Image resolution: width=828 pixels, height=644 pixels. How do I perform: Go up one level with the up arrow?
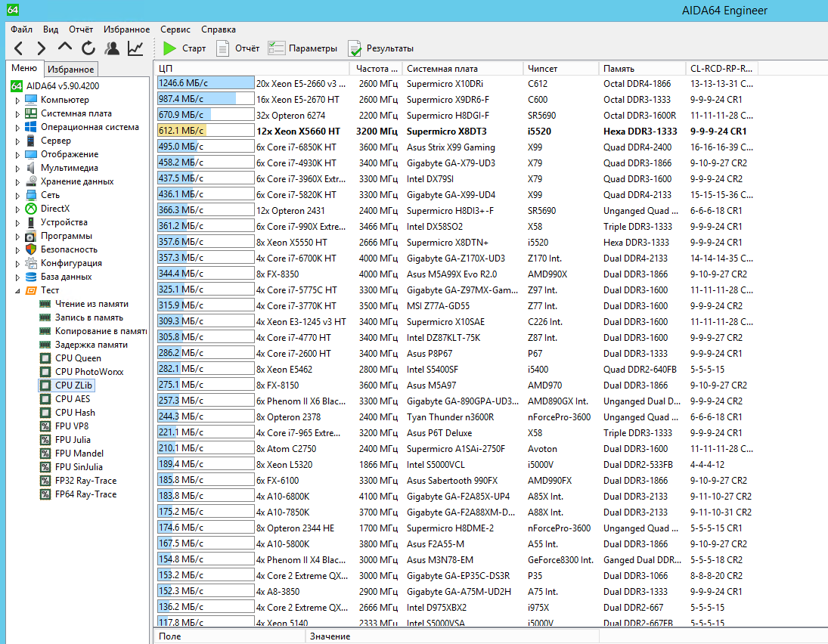pyautogui.click(x=64, y=48)
